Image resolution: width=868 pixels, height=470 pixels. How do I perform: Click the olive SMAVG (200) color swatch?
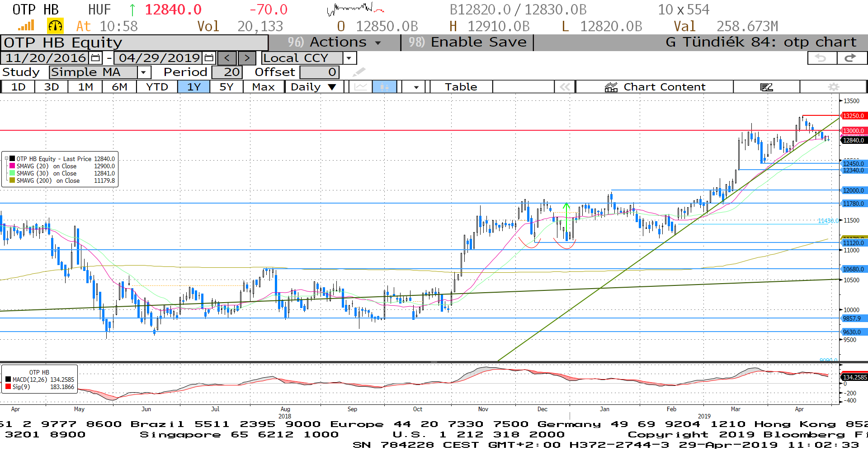click(12, 180)
